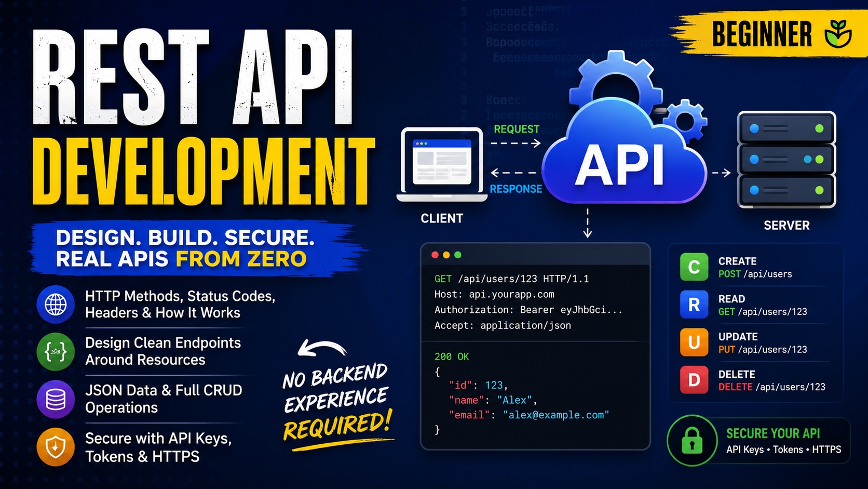Click the SECURE YOUR API banner
The height and width of the screenshot is (489, 868).
pyautogui.click(x=759, y=441)
